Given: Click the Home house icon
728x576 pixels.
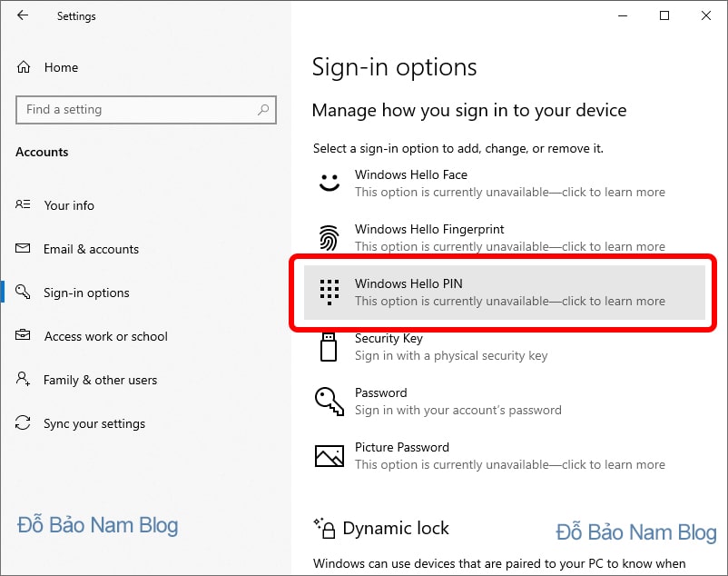Looking at the screenshot, I should tap(24, 67).
